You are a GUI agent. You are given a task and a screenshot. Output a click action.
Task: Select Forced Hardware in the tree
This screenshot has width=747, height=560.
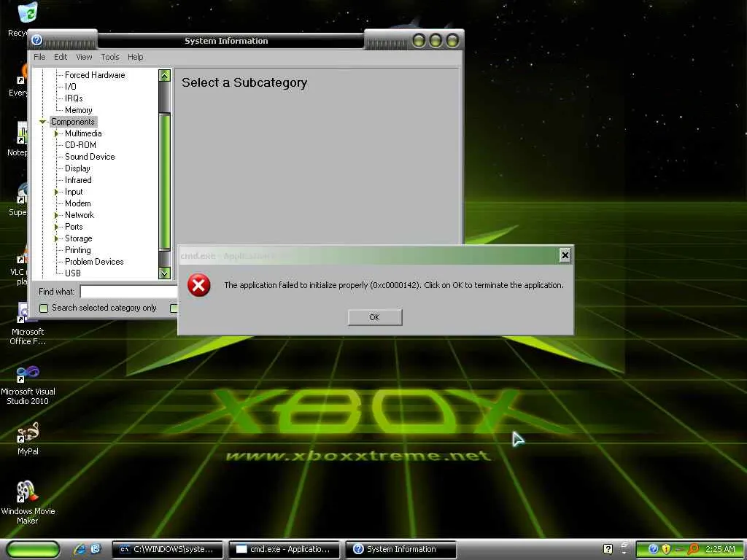(95, 75)
